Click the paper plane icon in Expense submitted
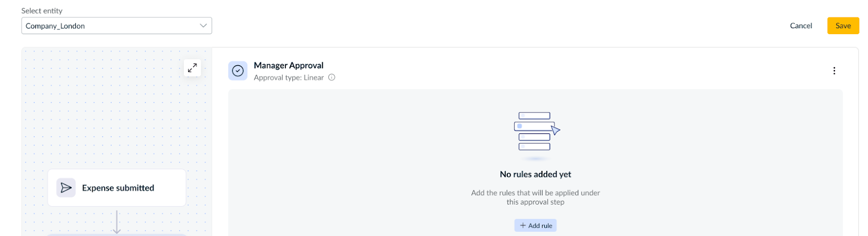The height and width of the screenshot is (236, 868). pyautogui.click(x=66, y=188)
